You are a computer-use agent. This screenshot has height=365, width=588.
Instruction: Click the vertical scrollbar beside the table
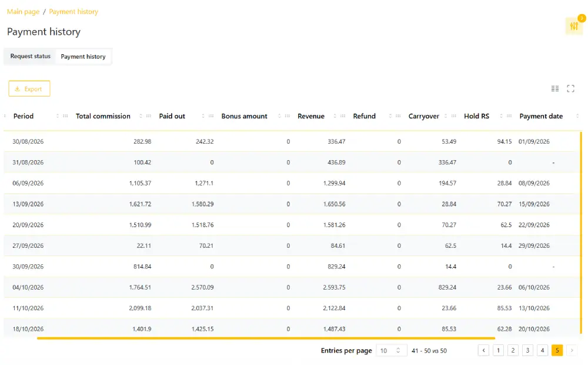point(582,233)
